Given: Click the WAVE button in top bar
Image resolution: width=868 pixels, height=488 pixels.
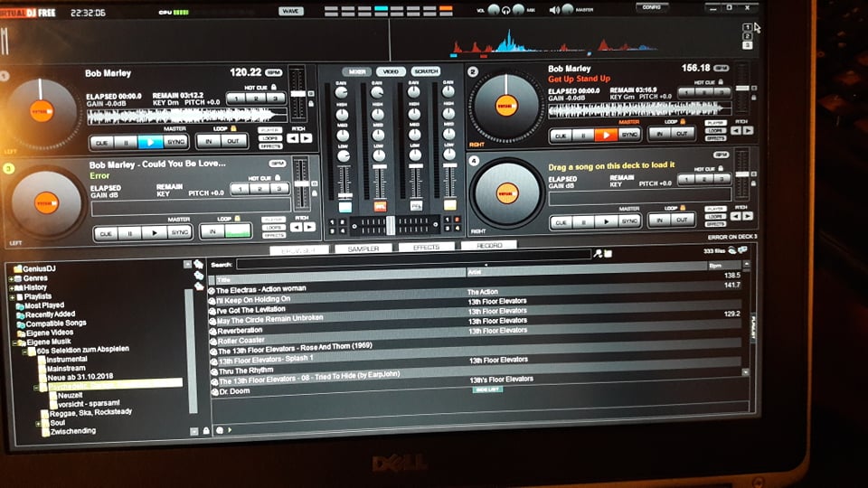Looking at the screenshot, I should (x=290, y=11).
